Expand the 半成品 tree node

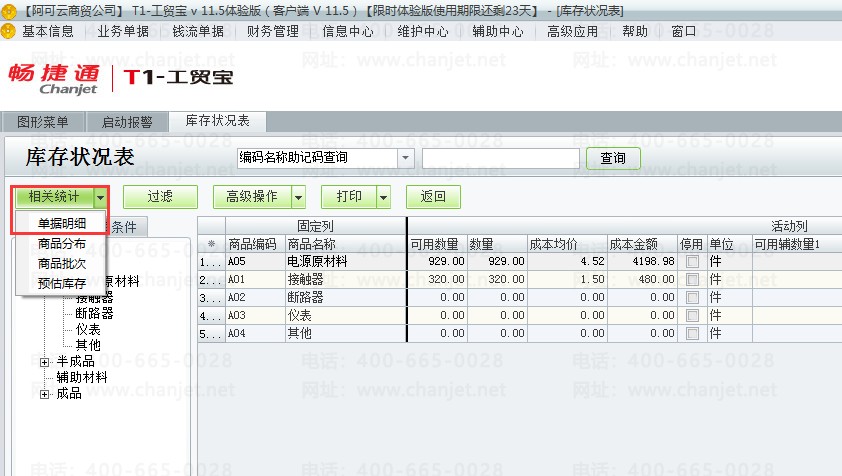pos(45,362)
